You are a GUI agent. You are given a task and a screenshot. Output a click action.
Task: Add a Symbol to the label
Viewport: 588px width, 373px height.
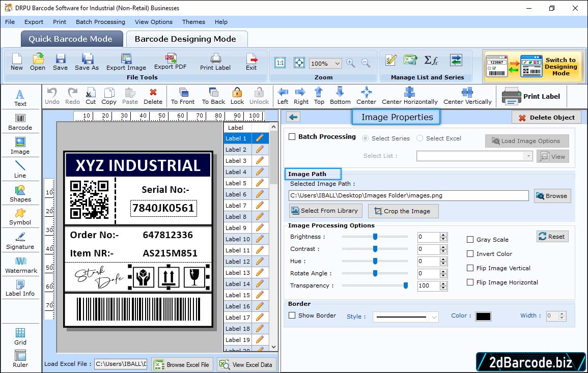[20, 217]
